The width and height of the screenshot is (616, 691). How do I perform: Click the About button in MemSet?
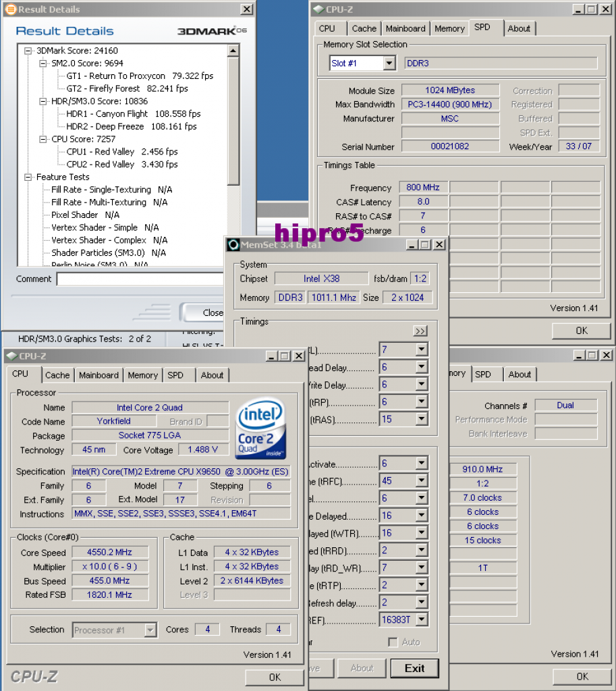point(362,668)
